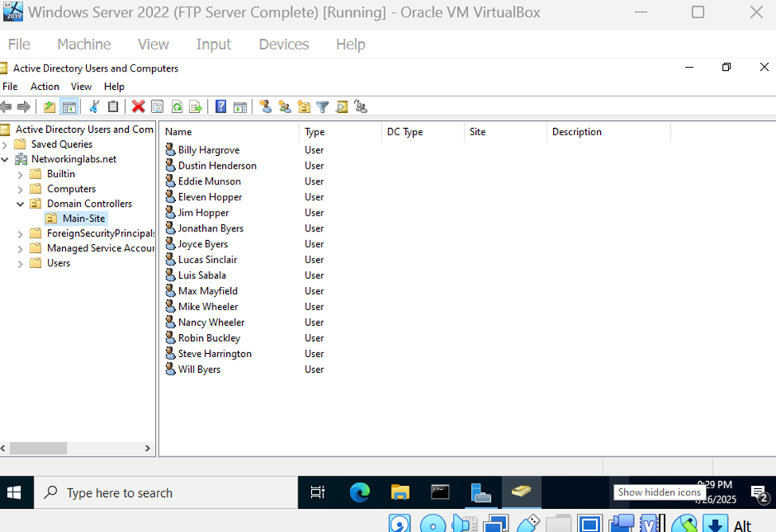Open the Action menu

tap(45, 87)
